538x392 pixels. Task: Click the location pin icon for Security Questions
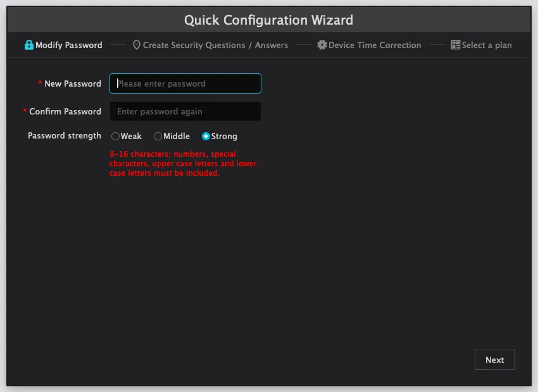(137, 45)
